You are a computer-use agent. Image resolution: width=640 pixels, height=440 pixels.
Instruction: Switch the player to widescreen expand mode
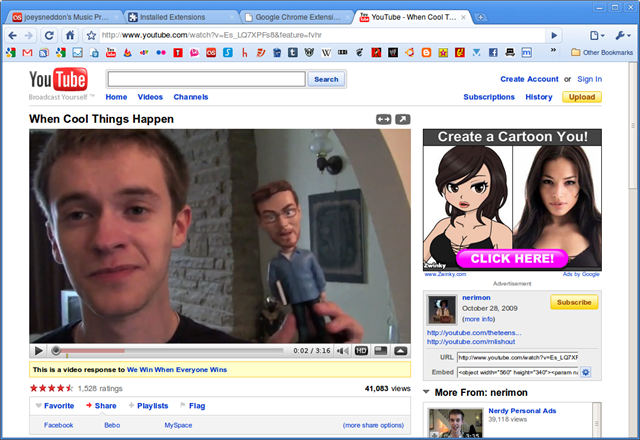click(383, 119)
